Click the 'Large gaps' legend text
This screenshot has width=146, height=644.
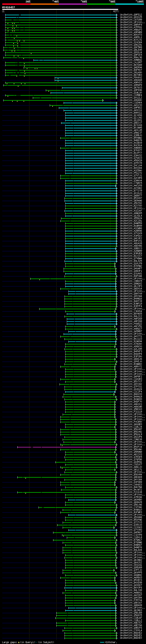pyautogui.click(x=10, y=642)
